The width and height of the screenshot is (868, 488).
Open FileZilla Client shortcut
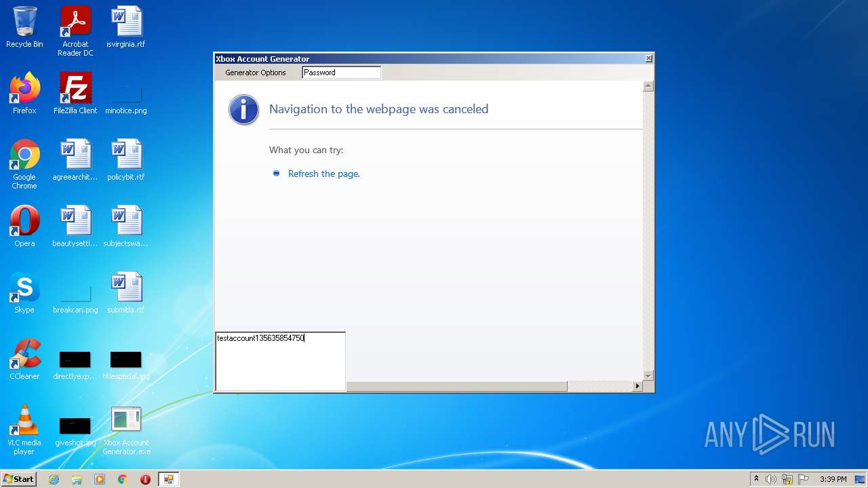click(75, 94)
